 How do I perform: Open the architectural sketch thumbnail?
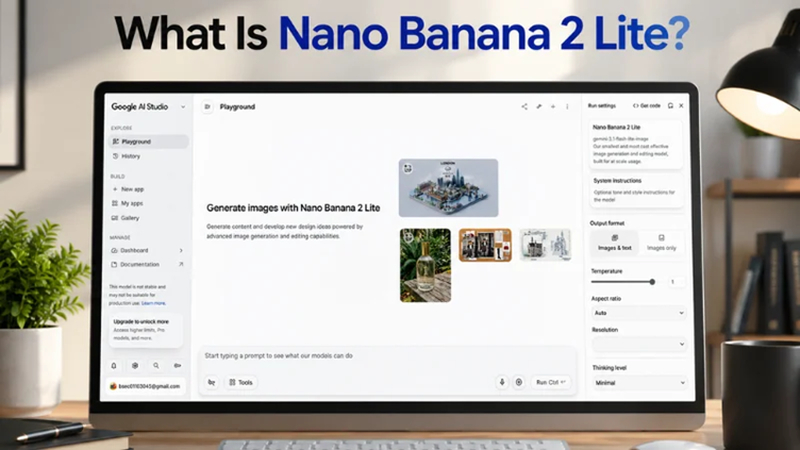(545, 245)
